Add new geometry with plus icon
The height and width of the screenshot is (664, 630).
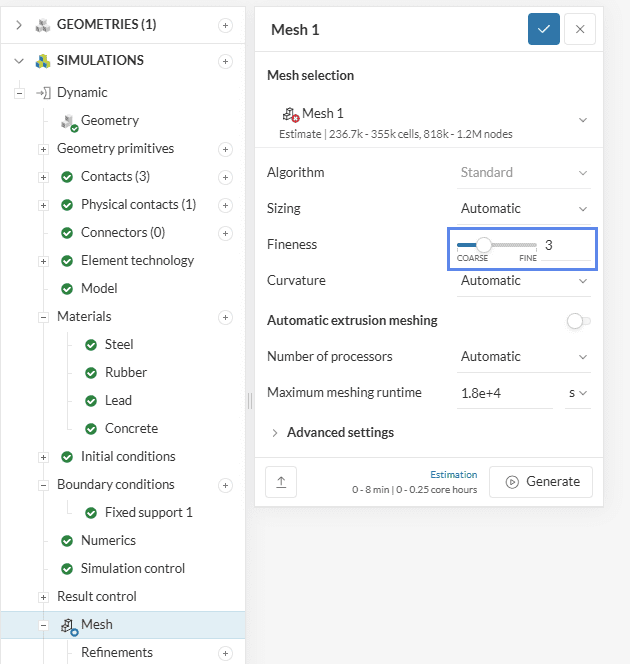point(225,24)
